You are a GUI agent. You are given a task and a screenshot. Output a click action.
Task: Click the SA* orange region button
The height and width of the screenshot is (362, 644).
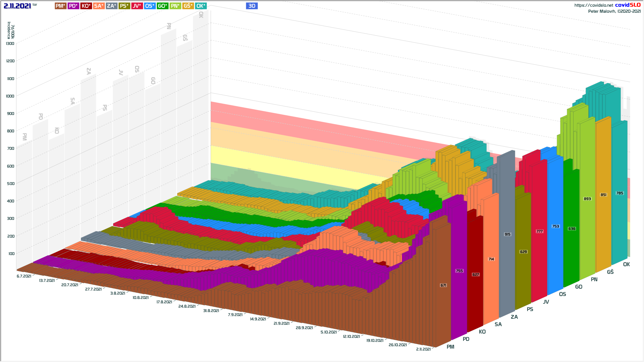(99, 6)
